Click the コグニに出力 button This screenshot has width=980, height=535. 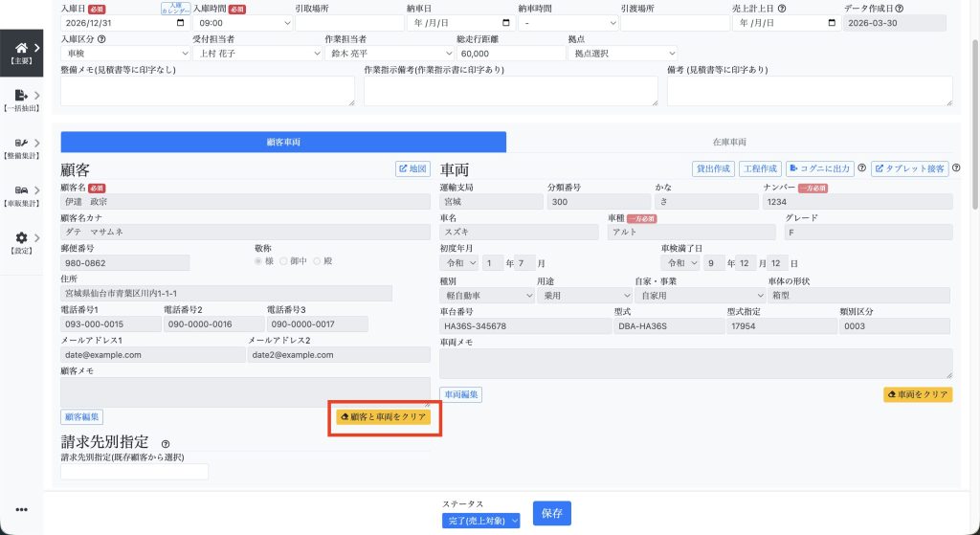(819, 168)
